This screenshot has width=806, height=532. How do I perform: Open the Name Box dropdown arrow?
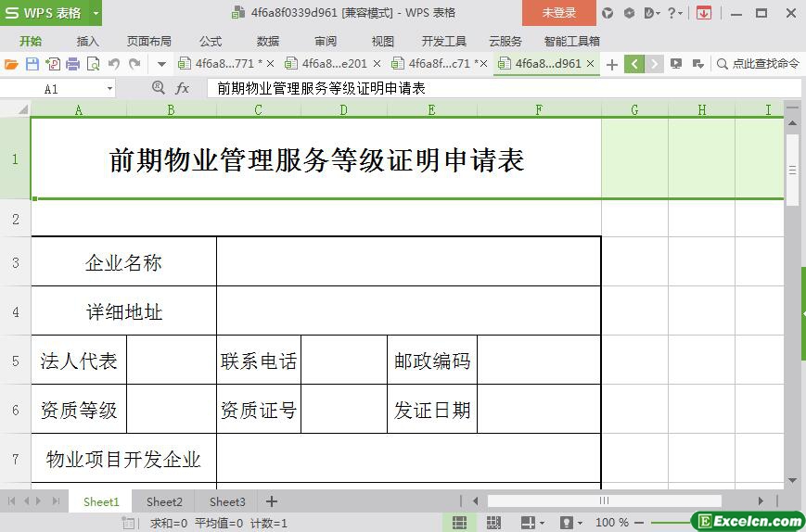tap(109, 88)
